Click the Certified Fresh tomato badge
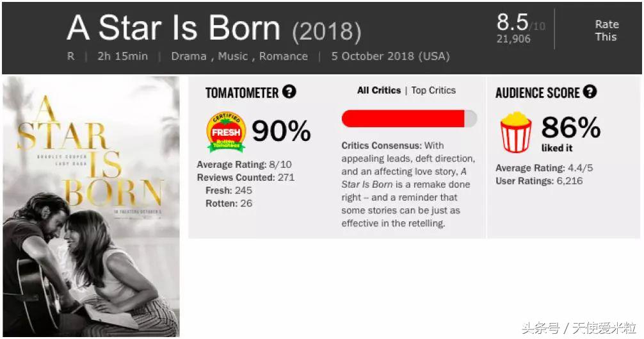644x339 pixels. point(226,132)
